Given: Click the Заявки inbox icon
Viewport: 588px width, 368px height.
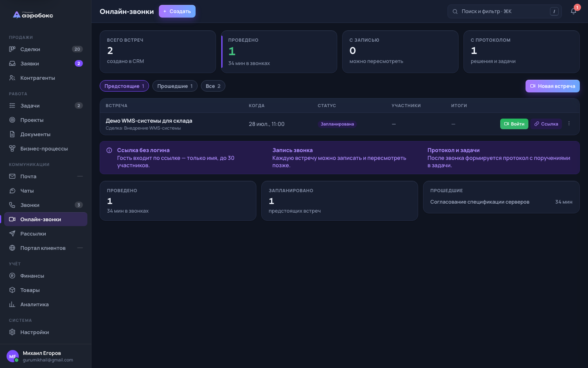Looking at the screenshot, I should click(12, 63).
